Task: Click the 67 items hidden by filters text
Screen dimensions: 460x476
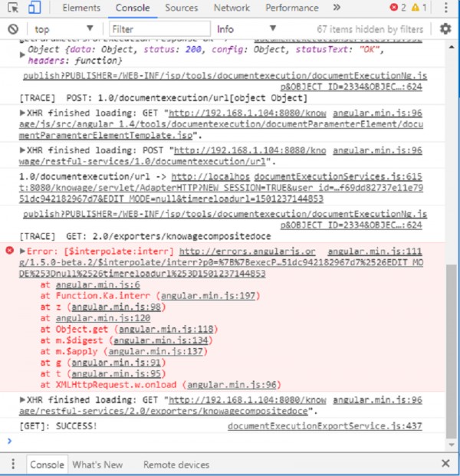Action: click(370, 29)
